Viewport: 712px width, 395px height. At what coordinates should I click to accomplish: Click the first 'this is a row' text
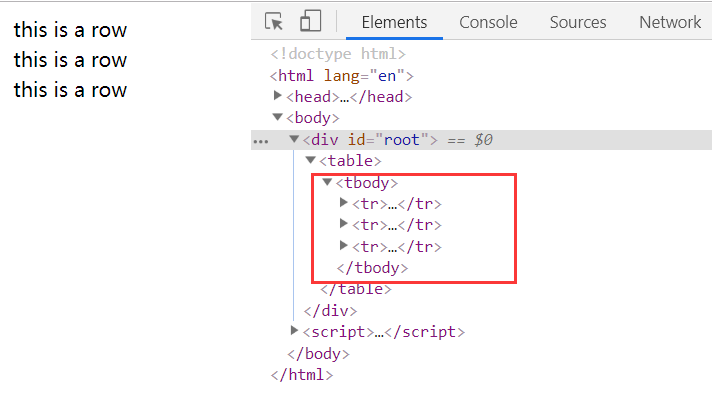click(70, 30)
